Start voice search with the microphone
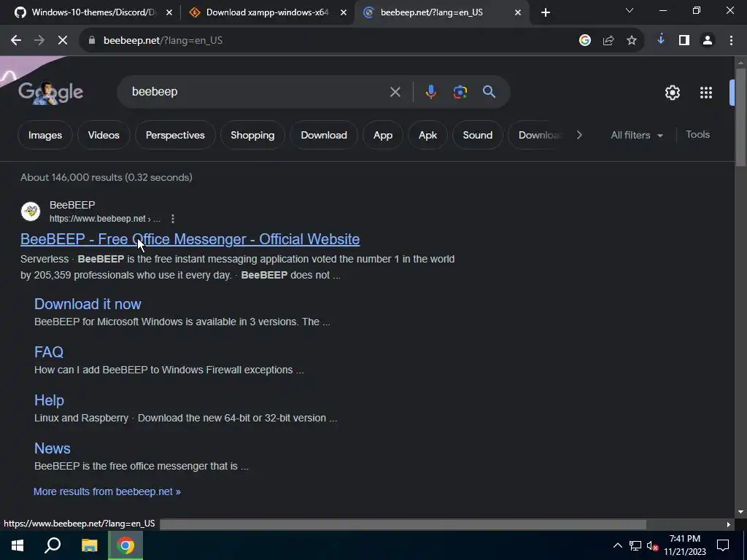The height and width of the screenshot is (560, 747). point(430,92)
